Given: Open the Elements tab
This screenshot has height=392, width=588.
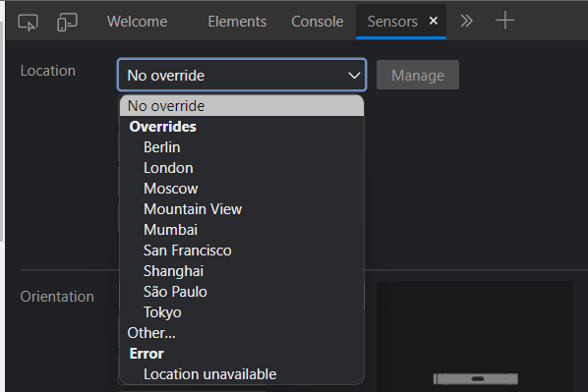Looking at the screenshot, I should (237, 22).
